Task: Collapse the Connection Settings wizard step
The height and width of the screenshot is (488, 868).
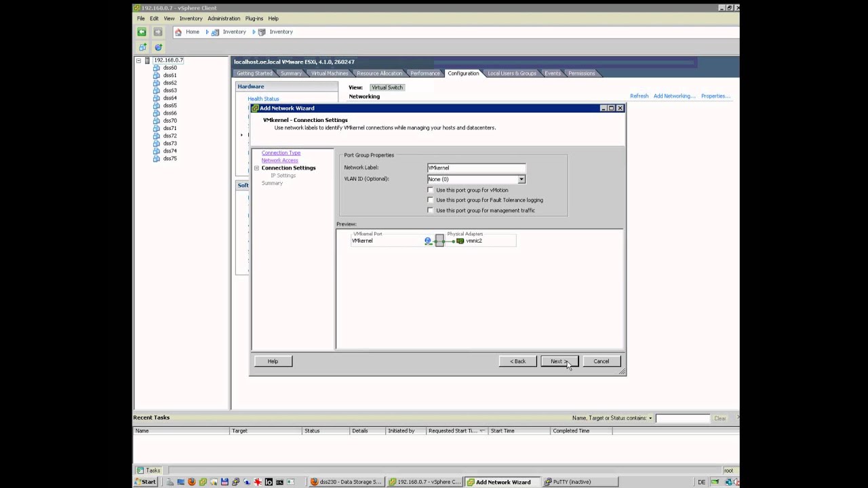Action: pos(256,168)
